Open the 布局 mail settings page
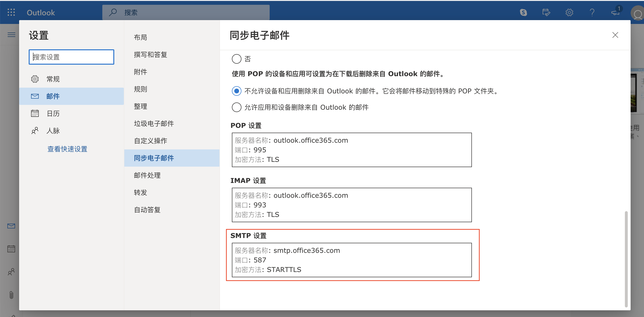644x317 pixels. [x=172, y=37]
